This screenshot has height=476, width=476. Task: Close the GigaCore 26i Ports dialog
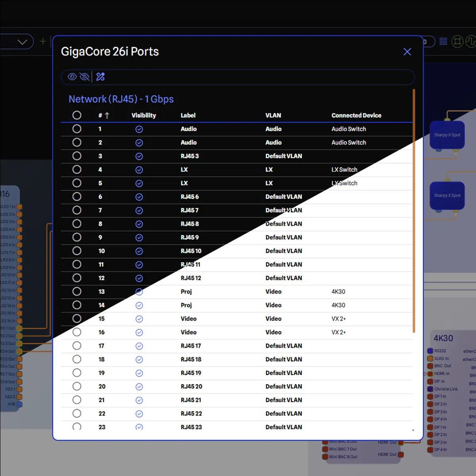tap(407, 52)
